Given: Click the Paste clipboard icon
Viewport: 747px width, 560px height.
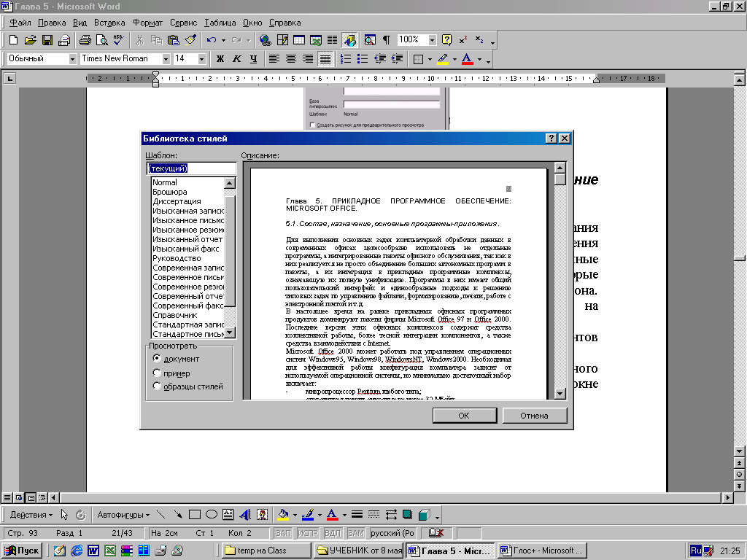Looking at the screenshot, I should (174, 40).
